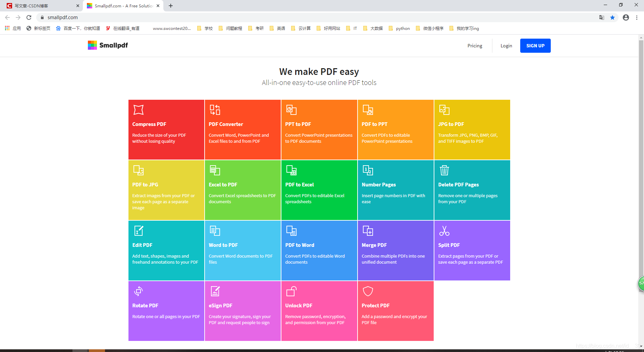
Task: Open Chrome three-dot menu
Action: pos(637,17)
